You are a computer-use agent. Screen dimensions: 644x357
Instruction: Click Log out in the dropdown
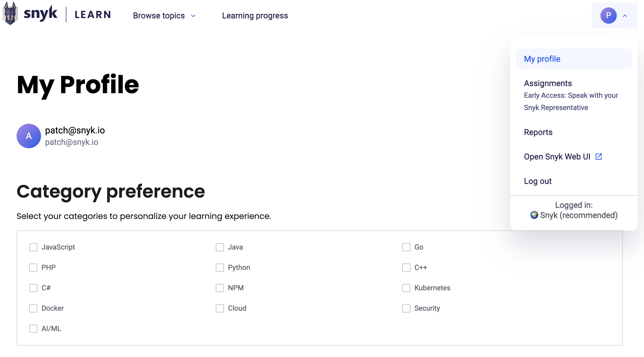point(538,181)
